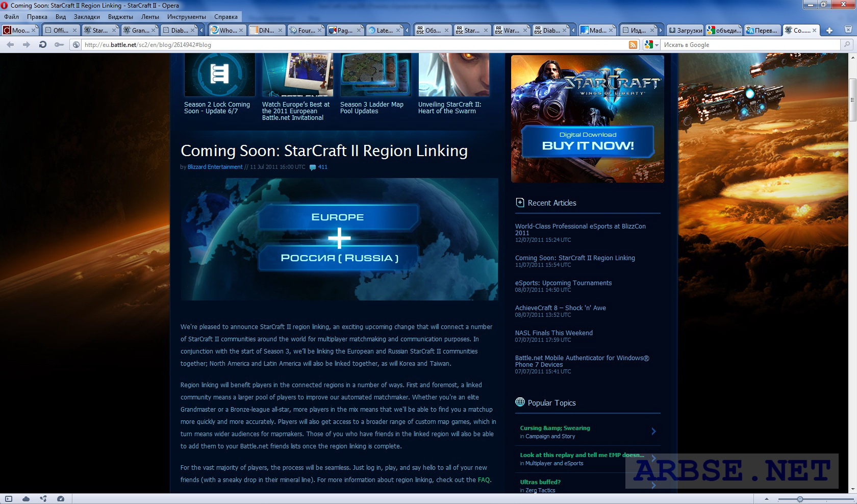The image size is (857, 504).
Task: Click the search magnifier button
Action: [847, 44]
